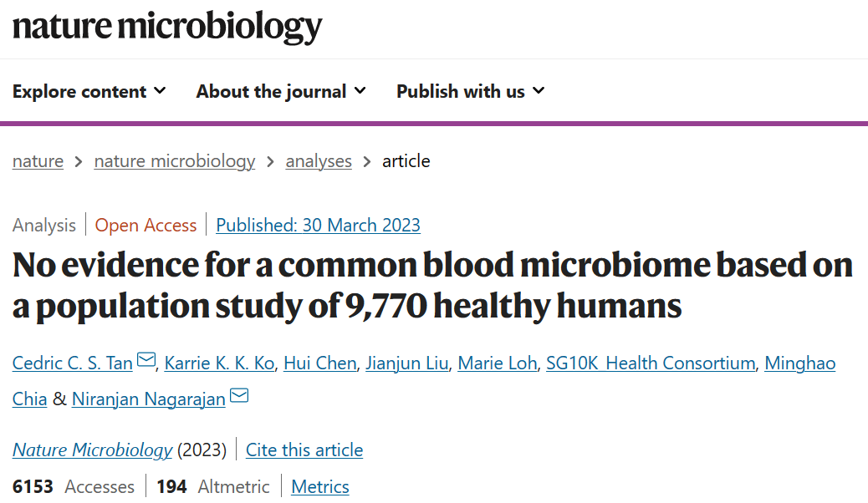Screen dimensions: 868x503
Task: Navigate to analyses breadcrumb
Action: (x=319, y=161)
